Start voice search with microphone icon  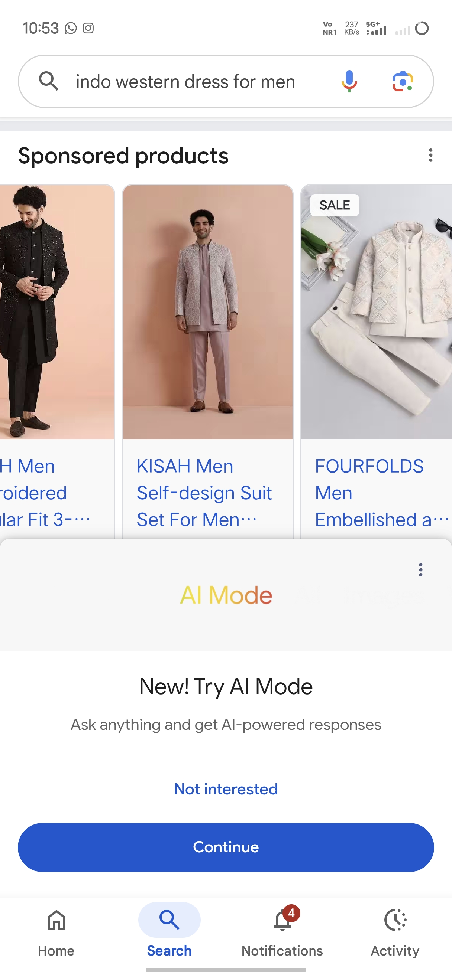coord(349,81)
